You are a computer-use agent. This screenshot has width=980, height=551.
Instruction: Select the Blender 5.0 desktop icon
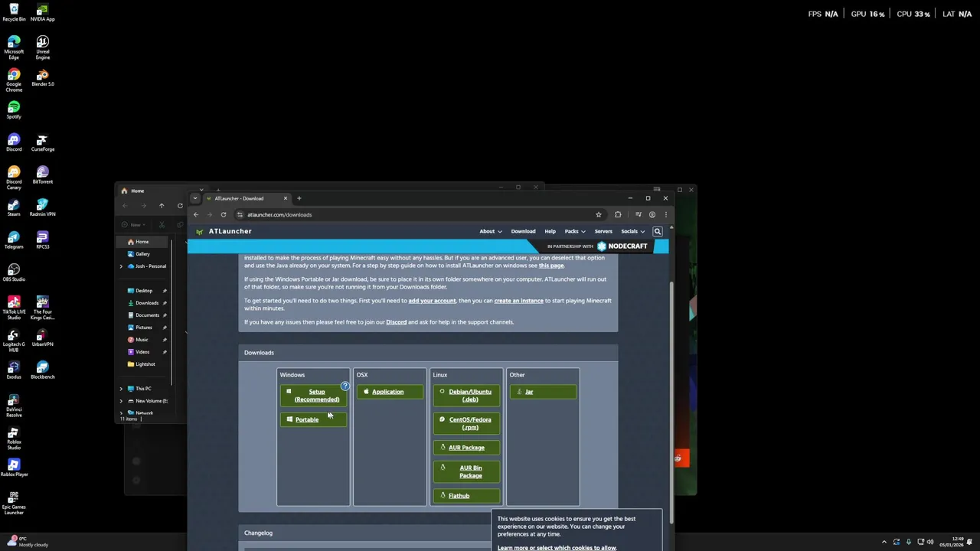tap(42, 77)
